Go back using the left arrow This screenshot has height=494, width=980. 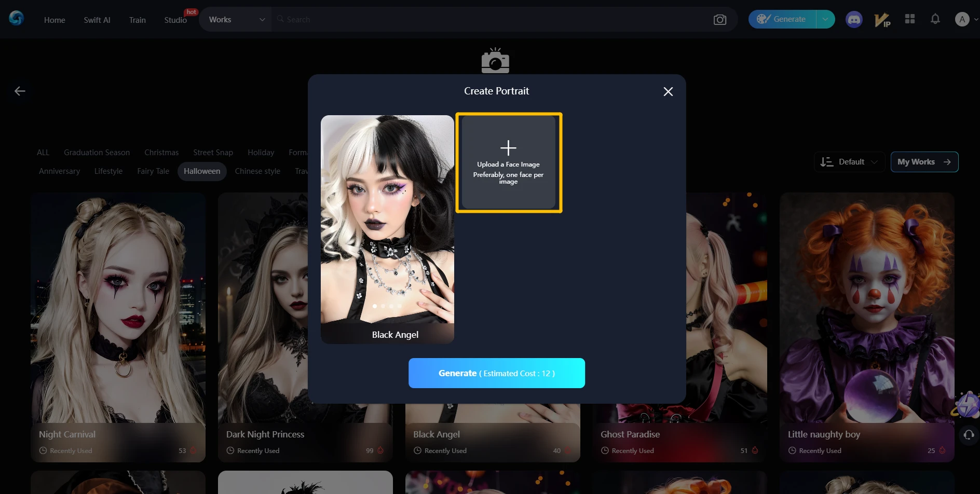[x=20, y=91]
